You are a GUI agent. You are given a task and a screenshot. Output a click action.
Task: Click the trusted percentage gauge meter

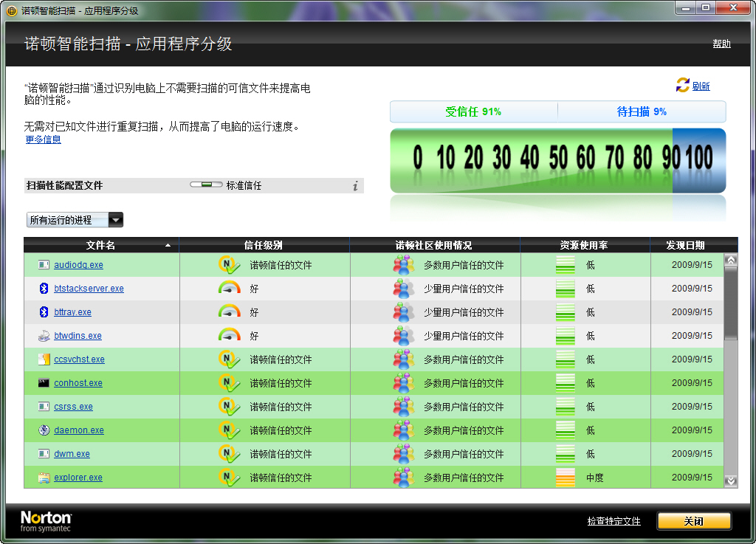click(558, 160)
